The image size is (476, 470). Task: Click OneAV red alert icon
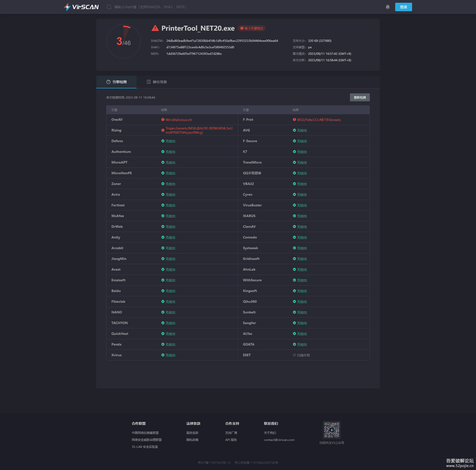click(163, 119)
